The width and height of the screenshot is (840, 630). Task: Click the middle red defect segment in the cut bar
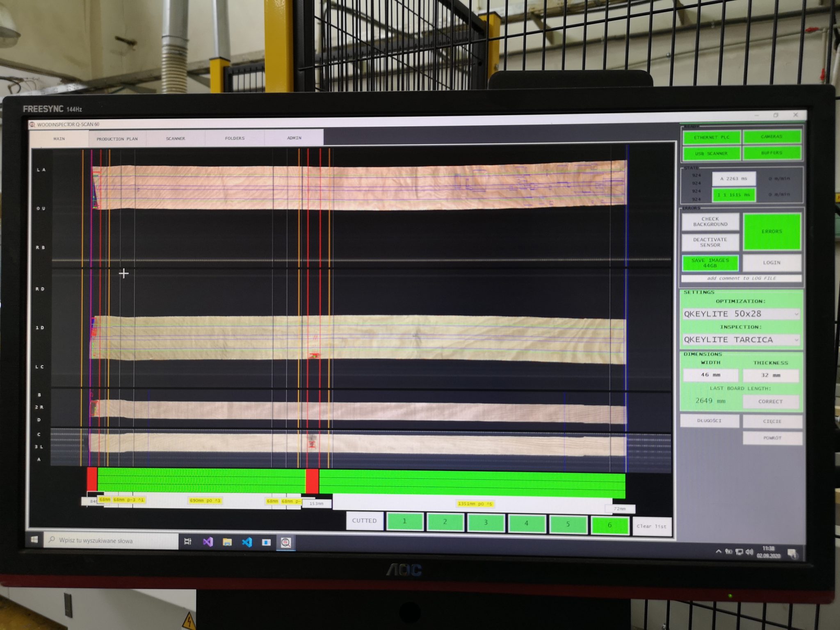pyautogui.click(x=312, y=481)
